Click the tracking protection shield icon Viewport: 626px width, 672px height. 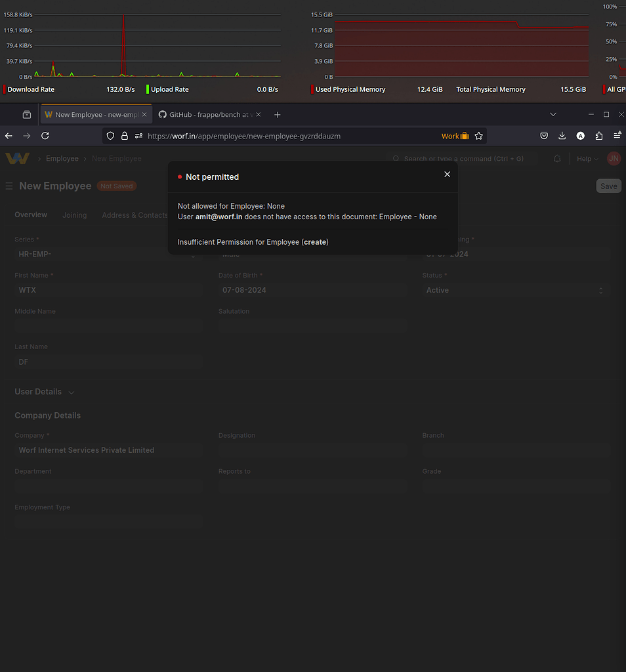(x=110, y=136)
